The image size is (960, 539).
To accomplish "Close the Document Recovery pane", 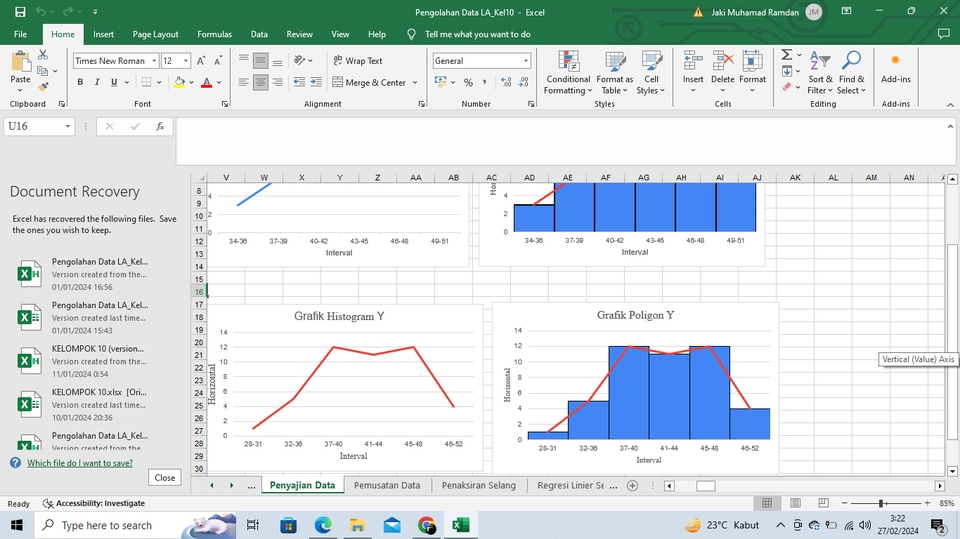I will 165,478.
